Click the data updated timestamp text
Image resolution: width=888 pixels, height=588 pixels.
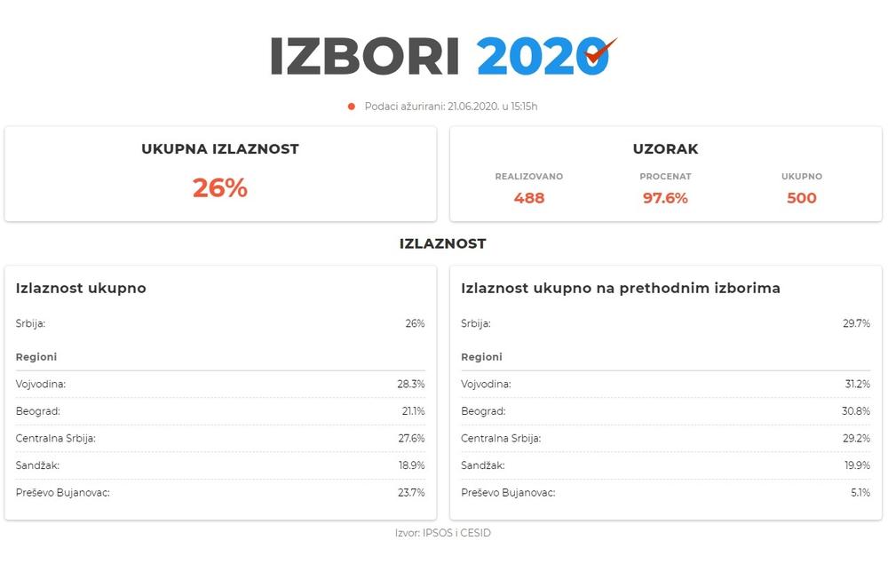[451, 107]
